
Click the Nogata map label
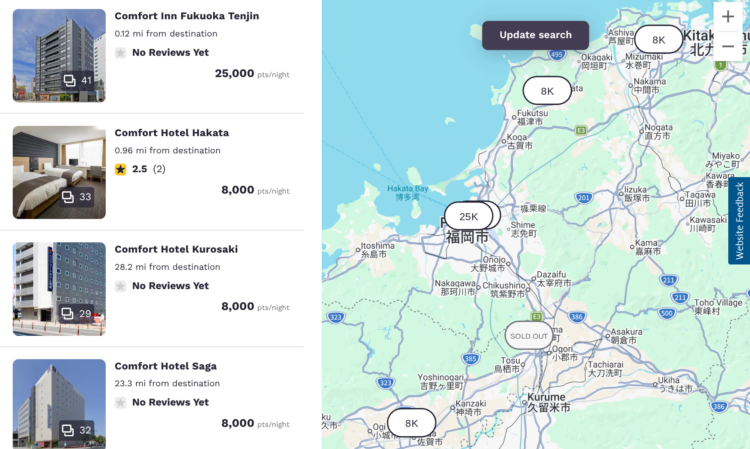click(658, 131)
